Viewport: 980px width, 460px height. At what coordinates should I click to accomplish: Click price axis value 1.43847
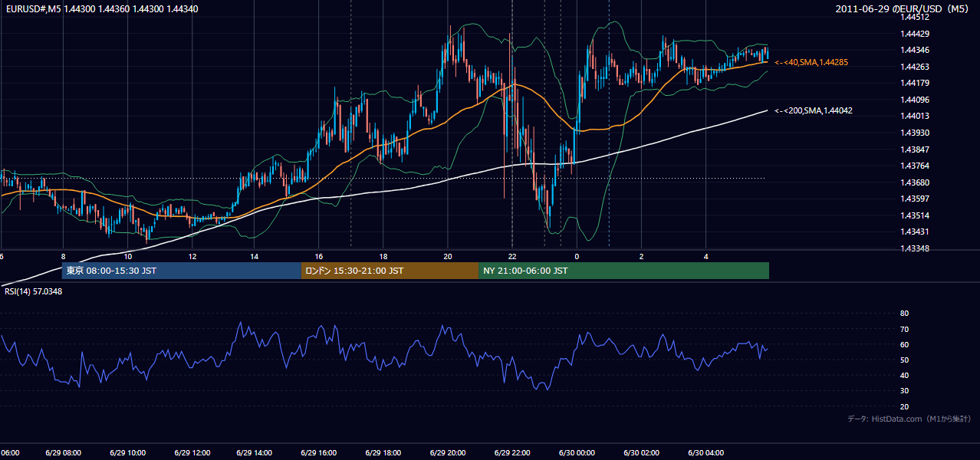(x=915, y=149)
